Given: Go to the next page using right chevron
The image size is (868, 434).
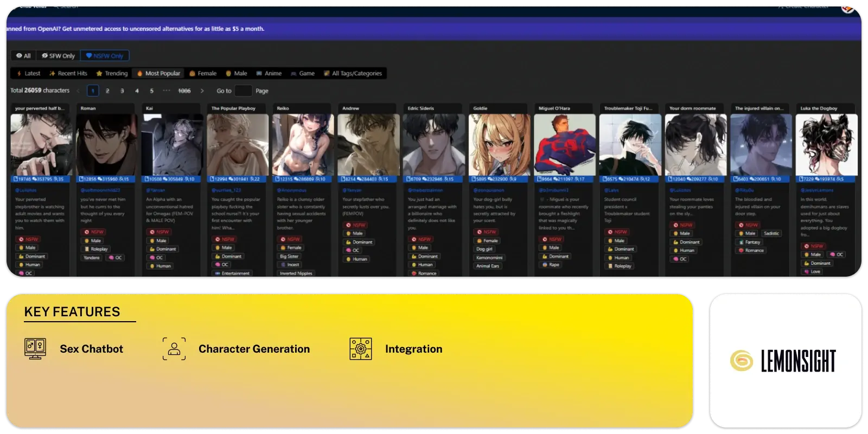Looking at the screenshot, I should (202, 91).
